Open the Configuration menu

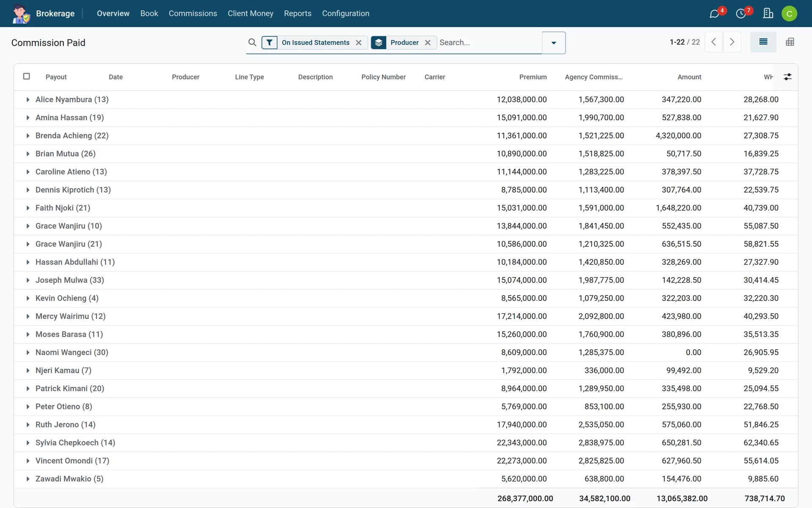pyautogui.click(x=346, y=14)
